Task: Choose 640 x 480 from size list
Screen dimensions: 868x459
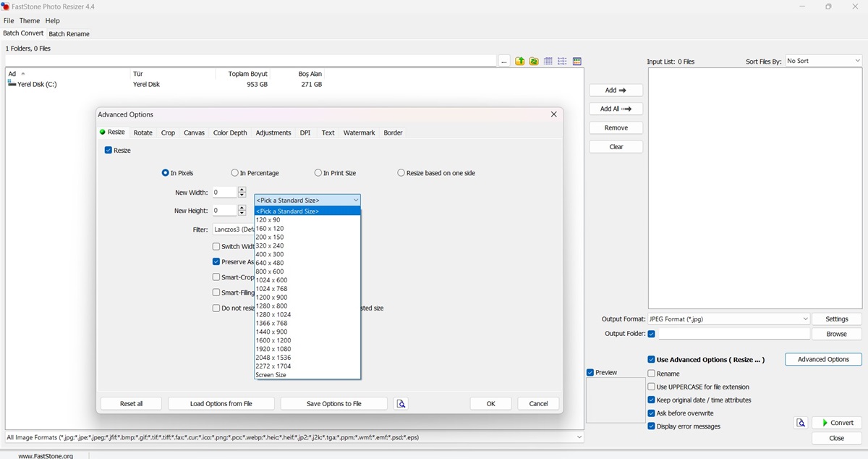Action: pos(307,263)
